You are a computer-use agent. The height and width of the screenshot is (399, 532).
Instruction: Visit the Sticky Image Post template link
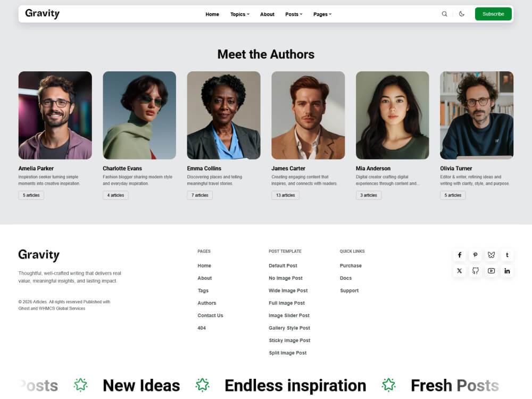pos(289,340)
